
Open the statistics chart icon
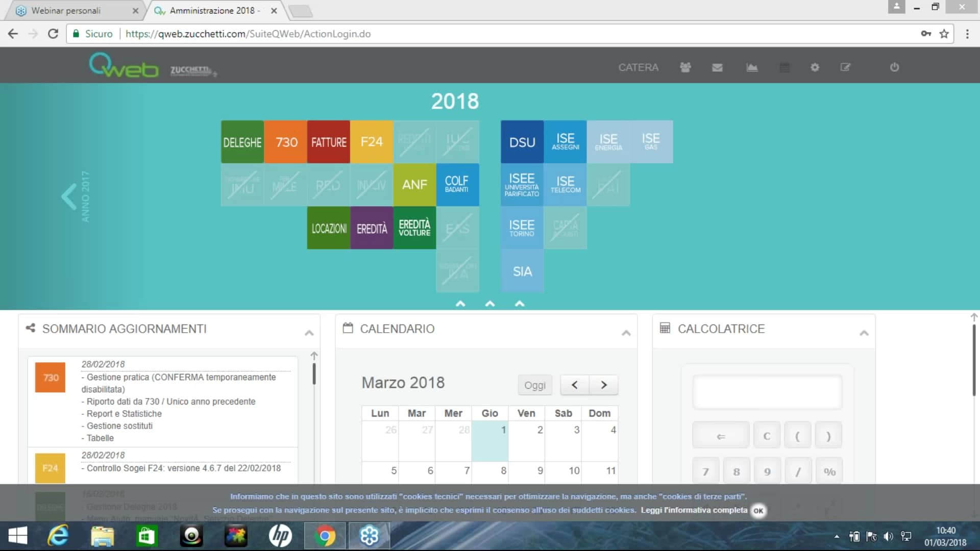pyautogui.click(x=751, y=67)
